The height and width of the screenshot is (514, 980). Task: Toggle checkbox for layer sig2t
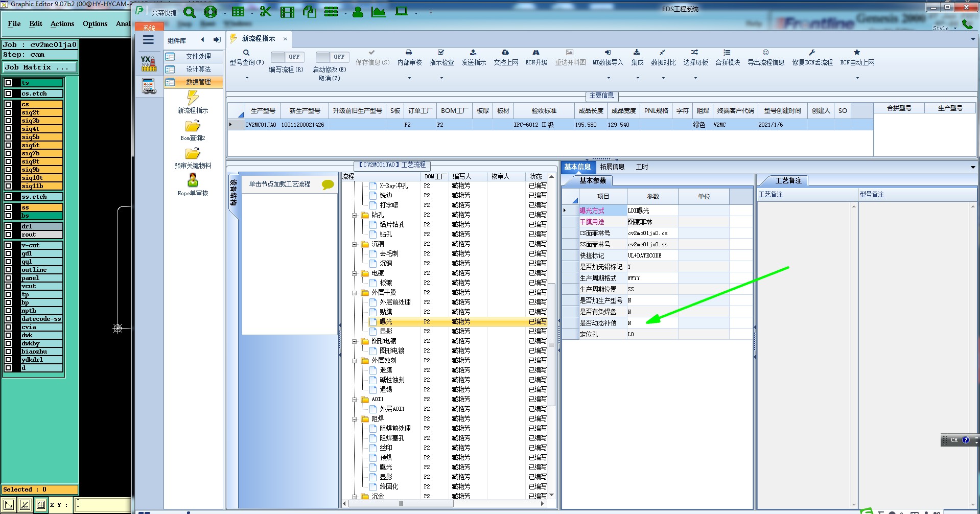[x=9, y=112]
